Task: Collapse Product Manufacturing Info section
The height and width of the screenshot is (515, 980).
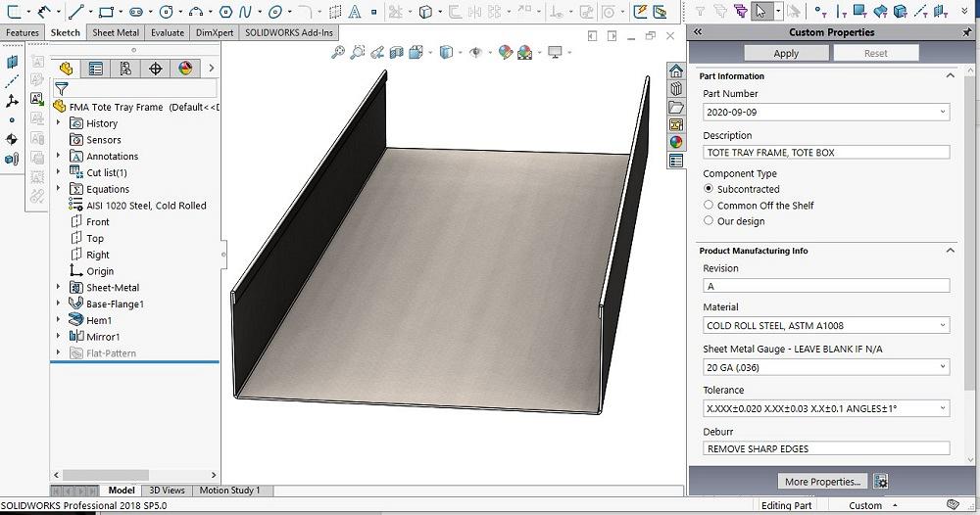Action: pos(950,251)
